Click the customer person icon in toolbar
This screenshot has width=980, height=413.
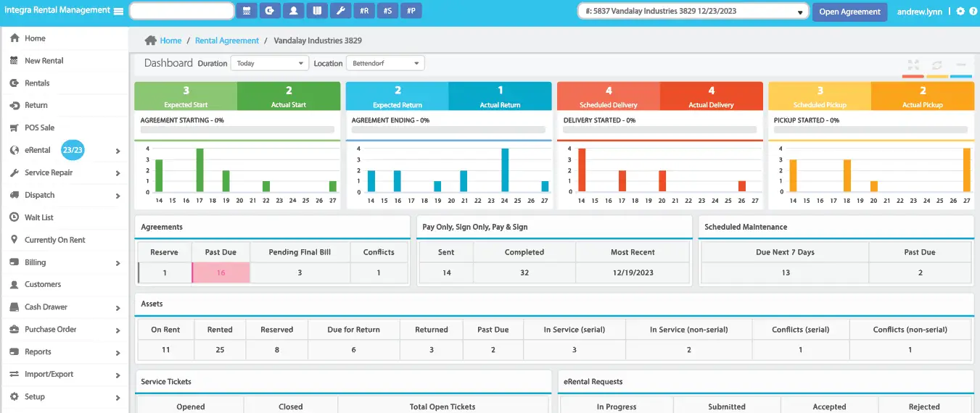[293, 11]
